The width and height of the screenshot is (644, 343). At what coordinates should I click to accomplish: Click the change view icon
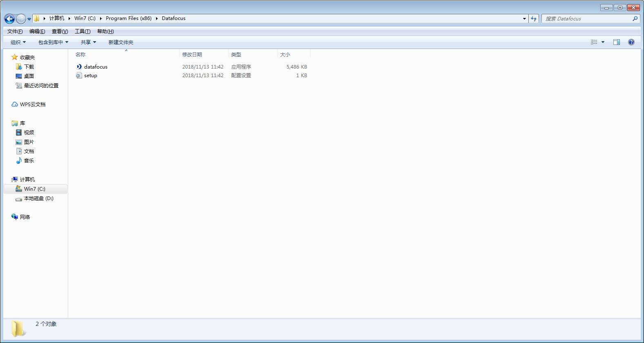tap(594, 42)
